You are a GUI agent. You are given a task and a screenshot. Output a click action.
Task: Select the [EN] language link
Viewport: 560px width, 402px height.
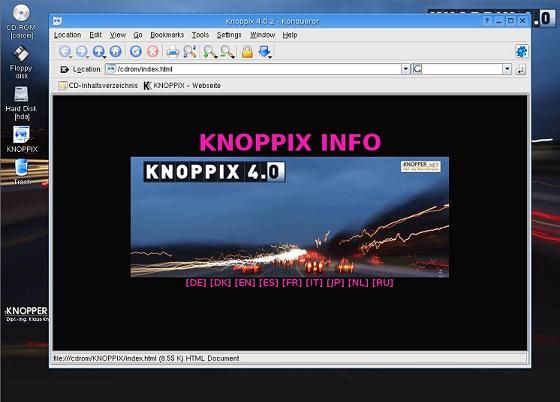pyautogui.click(x=245, y=283)
